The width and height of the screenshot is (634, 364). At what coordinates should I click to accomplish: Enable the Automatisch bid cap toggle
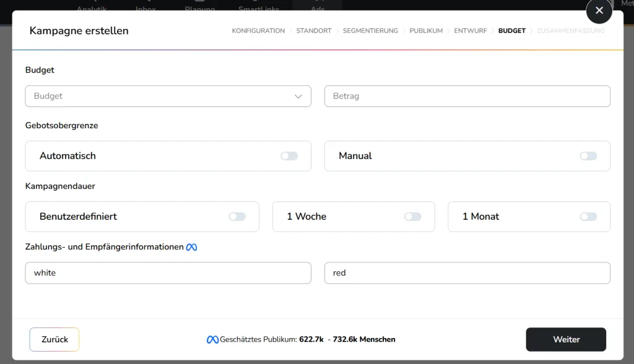click(x=289, y=156)
